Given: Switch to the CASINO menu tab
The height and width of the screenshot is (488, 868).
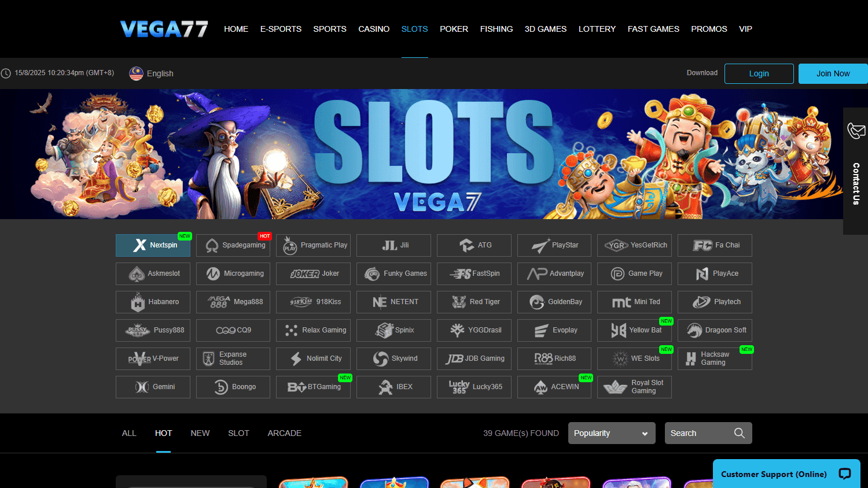Looking at the screenshot, I should point(374,29).
